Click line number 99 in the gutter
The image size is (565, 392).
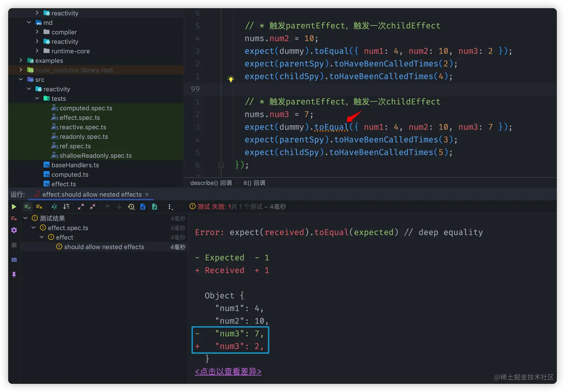click(x=195, y=89)
